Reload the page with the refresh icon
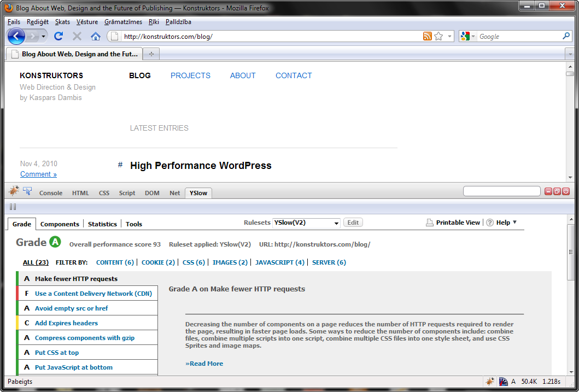The width and height of the screenshot is (579, 392). (x=59, y=37)
